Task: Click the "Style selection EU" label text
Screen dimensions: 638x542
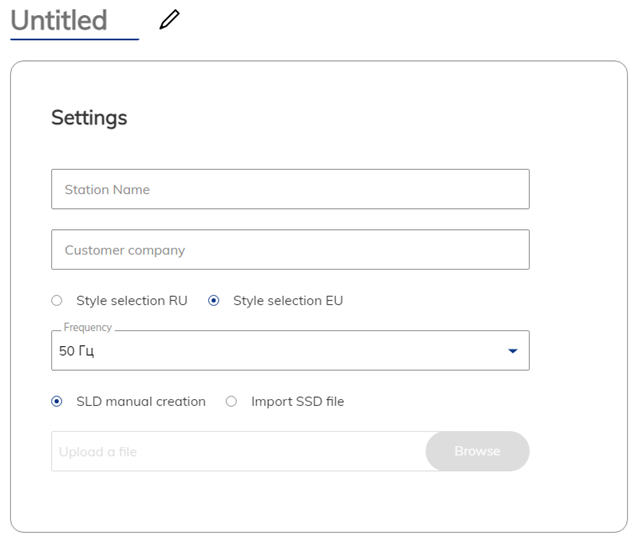Action: pyautogui.click(x=288, y=301)
